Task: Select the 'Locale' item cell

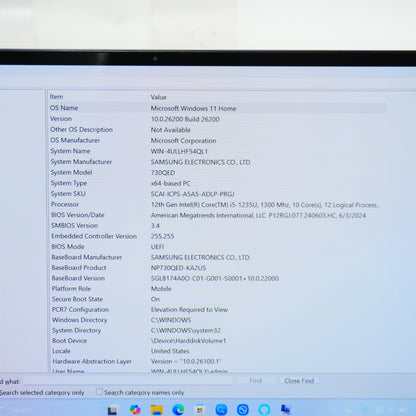Action: tap(61, 351)
